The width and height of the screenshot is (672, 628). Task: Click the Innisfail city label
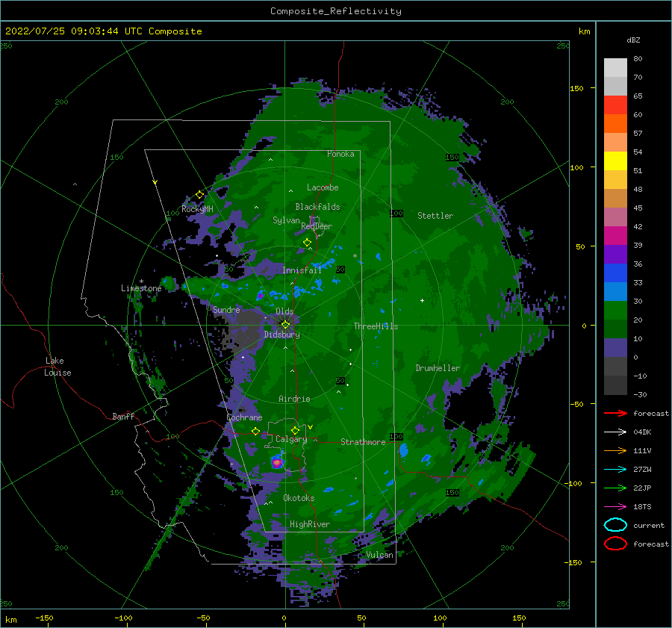(302, 270)
